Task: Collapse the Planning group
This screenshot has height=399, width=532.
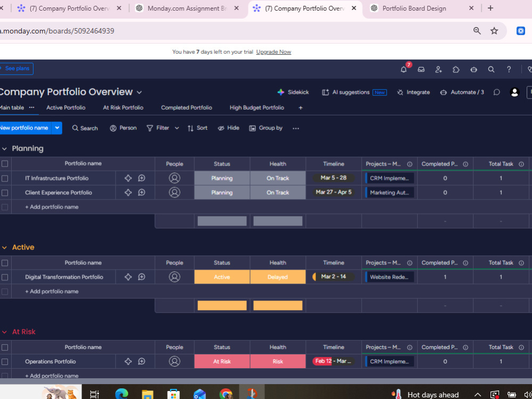Action: pyautogui.click(x=4, y=148)
